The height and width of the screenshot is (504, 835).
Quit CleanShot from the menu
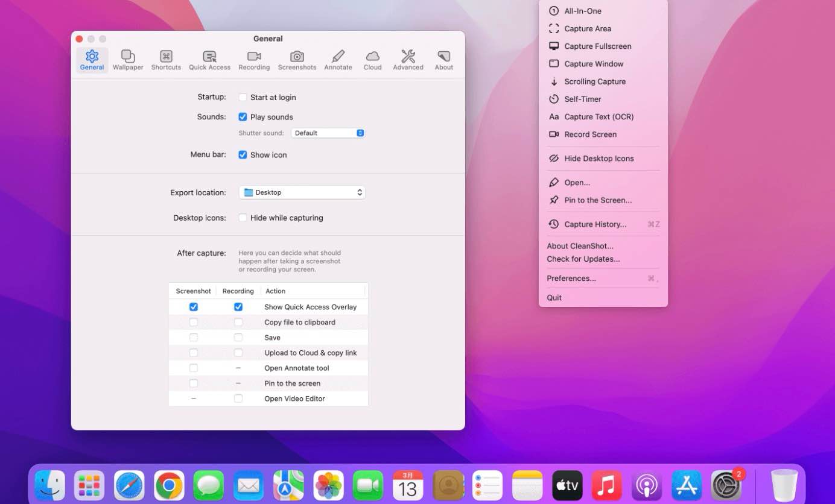[554, 298]
